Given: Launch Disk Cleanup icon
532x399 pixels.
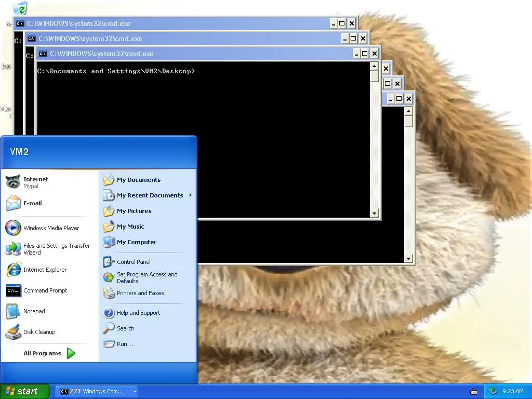Looking at the screenshot, I should 13,332.
